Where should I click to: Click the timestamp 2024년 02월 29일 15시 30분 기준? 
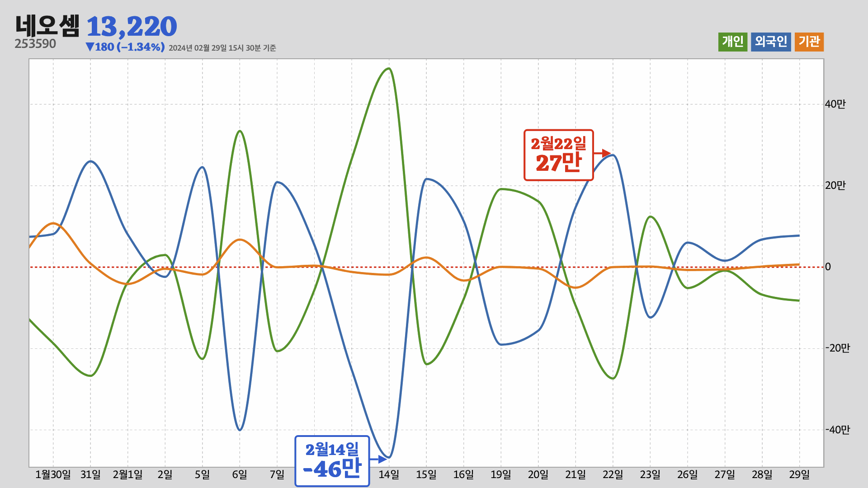[222, 48]
